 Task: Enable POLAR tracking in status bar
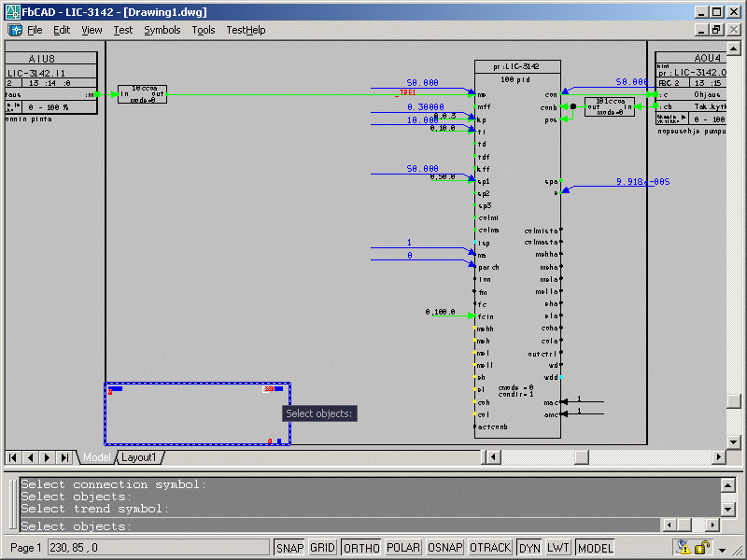(x=403, y=548)
